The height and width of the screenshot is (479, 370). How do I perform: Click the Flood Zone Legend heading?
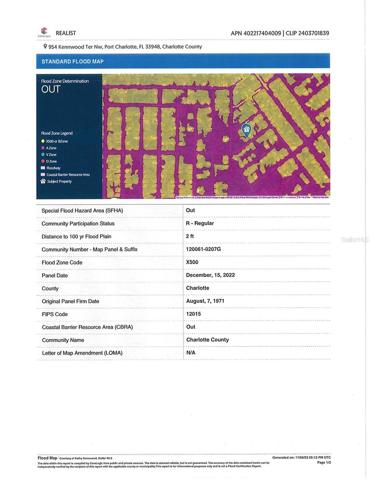point(57,133)
